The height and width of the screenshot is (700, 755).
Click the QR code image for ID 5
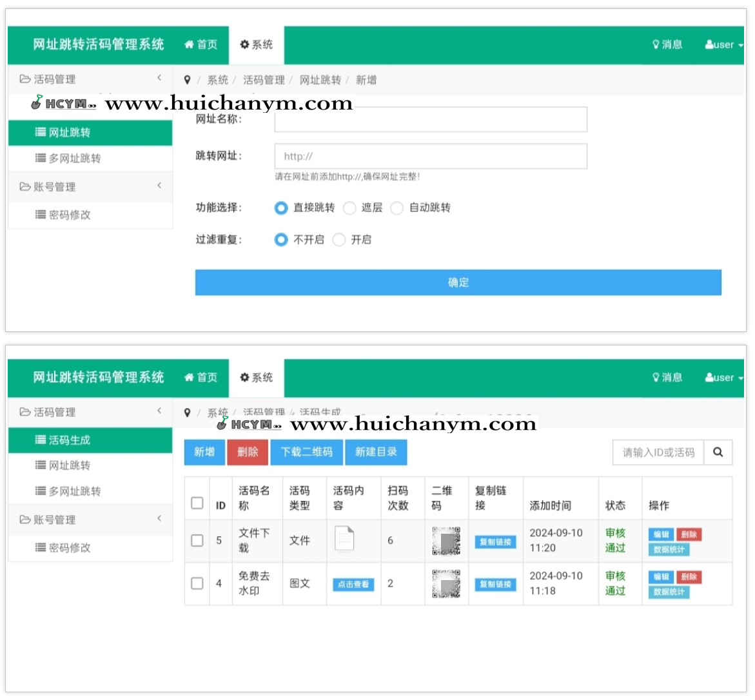click(446, 541)
